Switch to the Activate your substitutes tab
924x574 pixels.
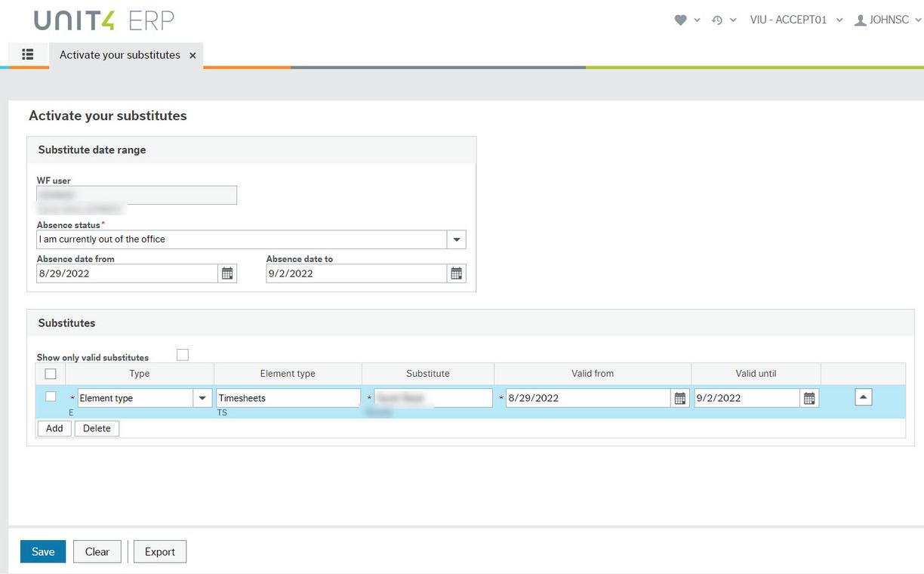(x=119, y=54)
